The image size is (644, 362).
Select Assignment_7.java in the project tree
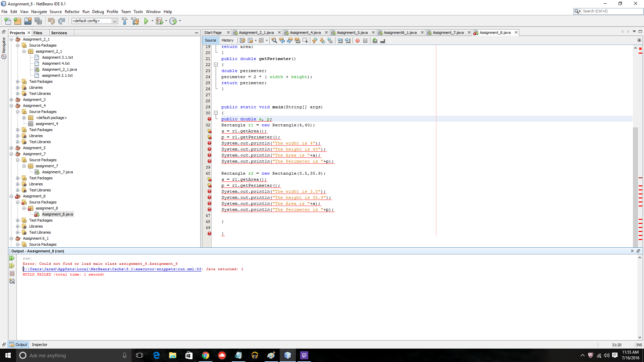(57, 172)
